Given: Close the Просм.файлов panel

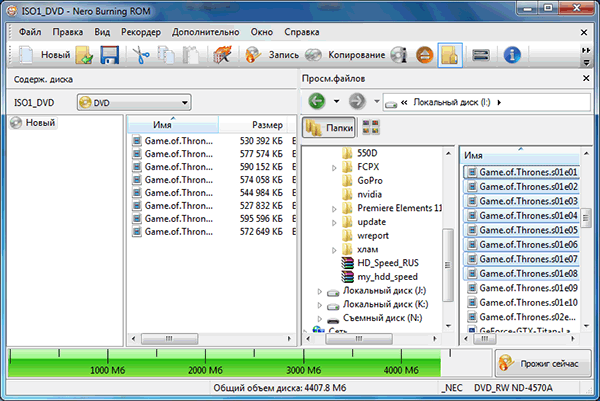Looking at the screenshot, I should (586, 78).
